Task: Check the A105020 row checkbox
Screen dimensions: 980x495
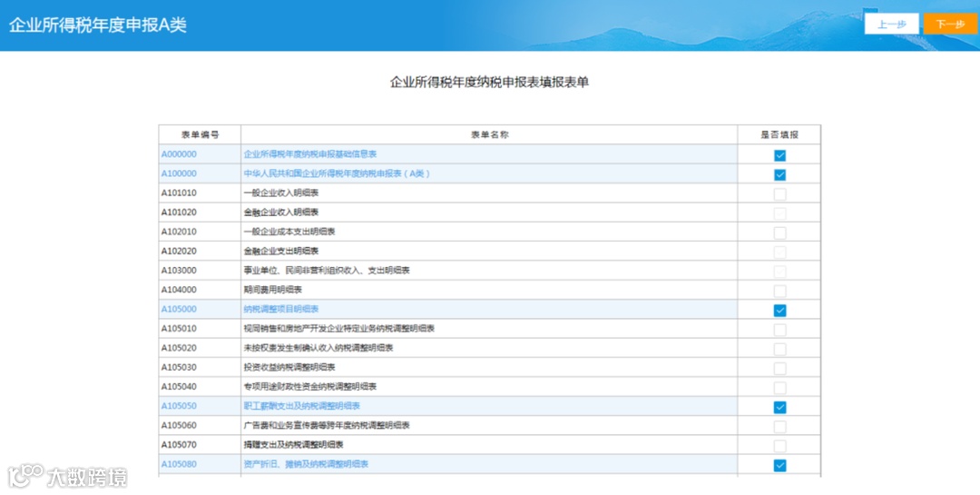Action: (780, 349)
